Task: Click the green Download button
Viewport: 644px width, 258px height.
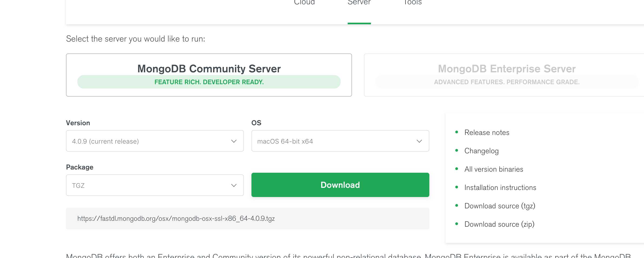Action: coord(340,185)
